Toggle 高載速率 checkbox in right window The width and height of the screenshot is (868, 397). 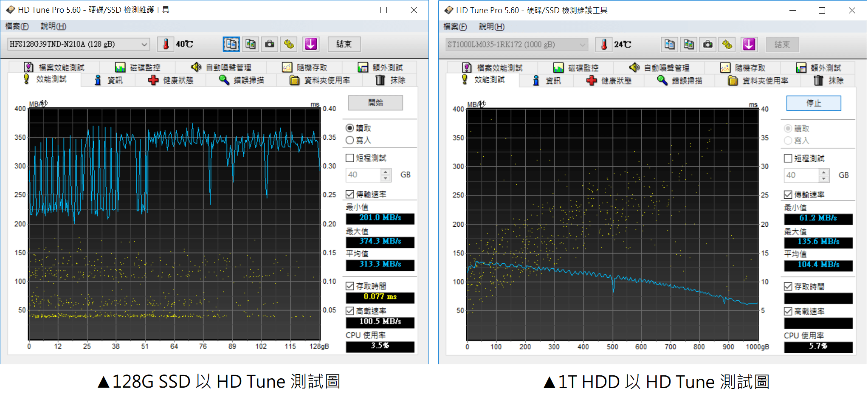(788, 311)
